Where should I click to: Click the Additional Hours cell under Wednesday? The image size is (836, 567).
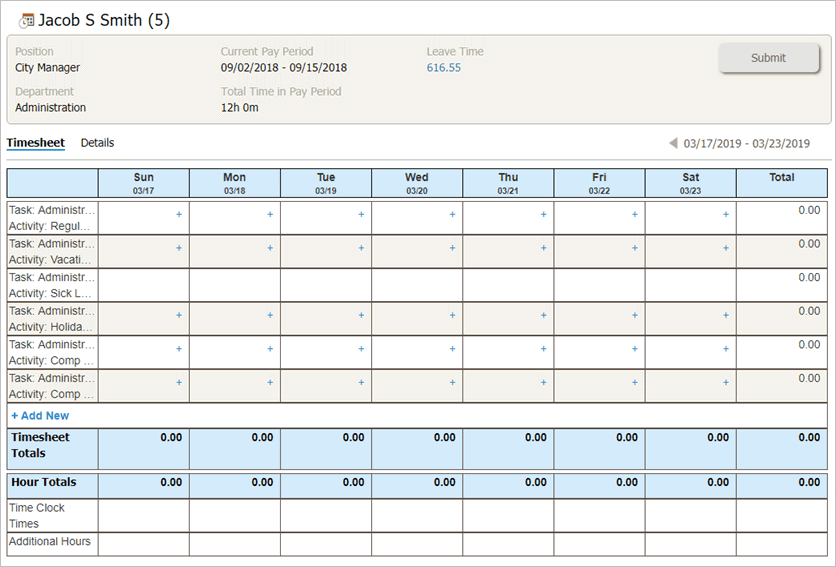pyautogui.click(x=416, y=544)
